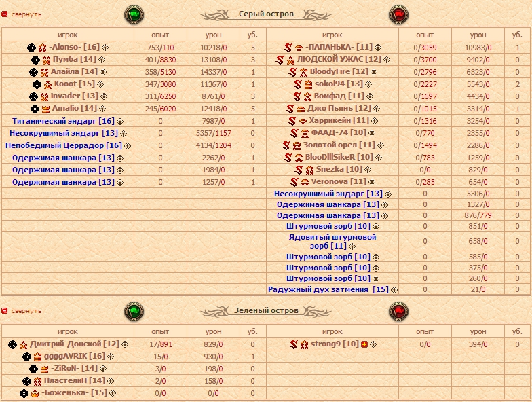532x402 pixels.
Task: Click experience value 753/110
Action: [x=160, y=48]
